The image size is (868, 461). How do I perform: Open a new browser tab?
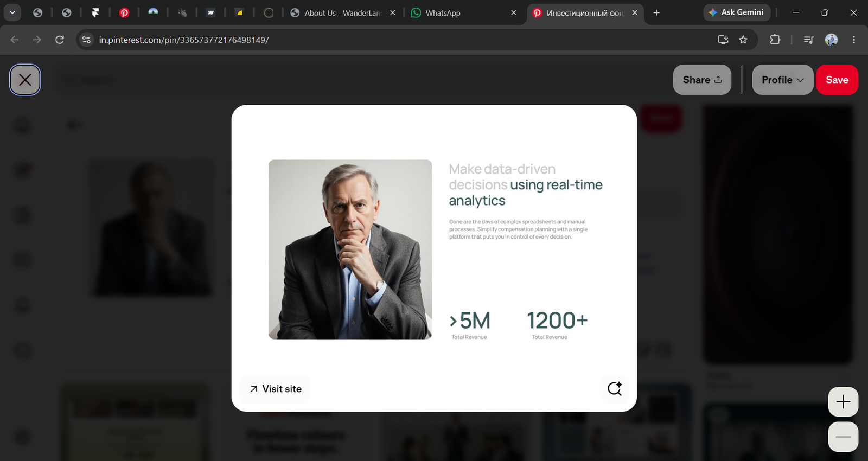coord(656,12)
